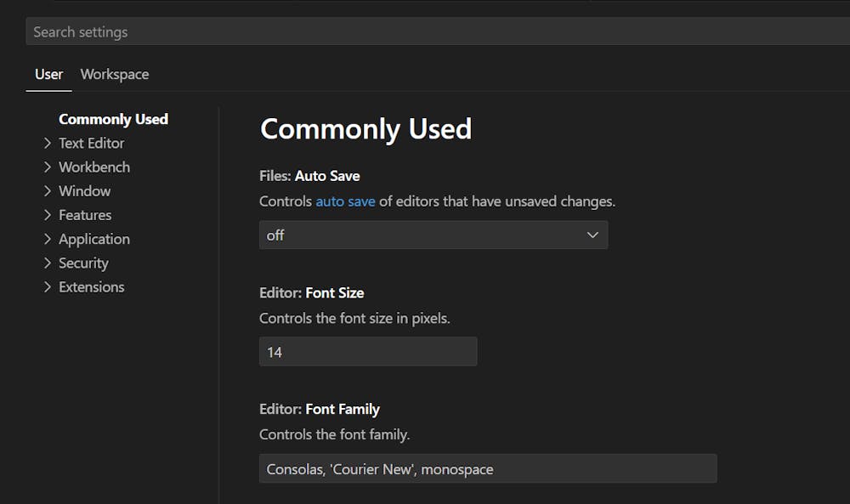Click the large Commonly Used heading

pyautogui.click(x=365, y=129)
